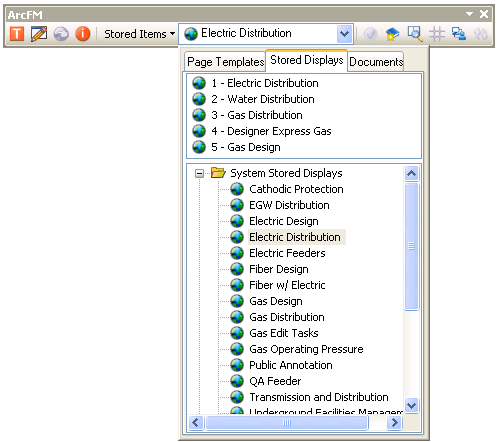Collapse the System Stored Displays folder

click(x=199, y=173)
